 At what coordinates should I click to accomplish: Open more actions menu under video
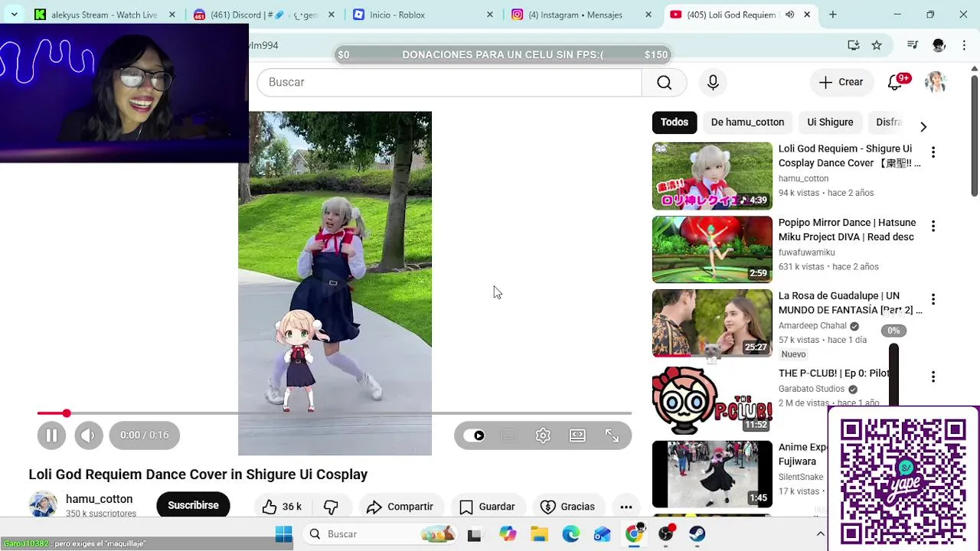[x=626, y=507]
